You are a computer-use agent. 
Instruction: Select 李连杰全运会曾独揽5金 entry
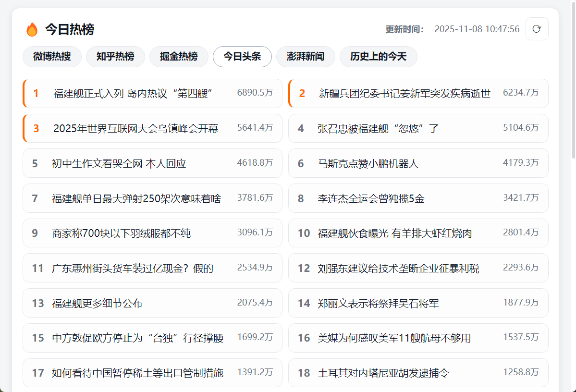(371, 198)
